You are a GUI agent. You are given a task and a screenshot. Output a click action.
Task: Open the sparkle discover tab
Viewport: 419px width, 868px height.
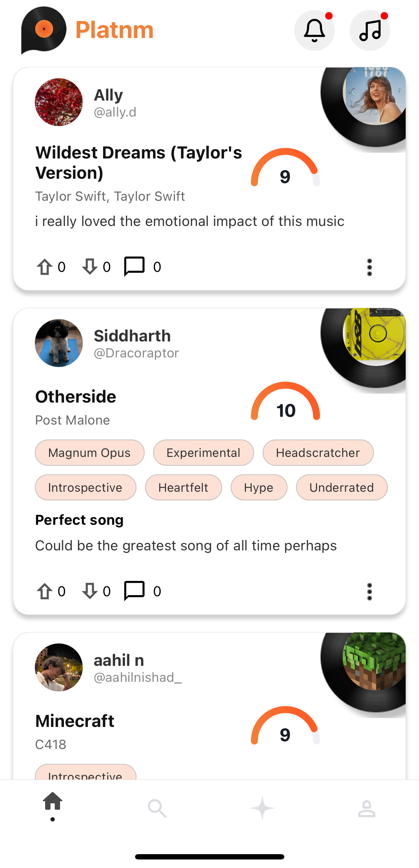(x=262, y=808)
